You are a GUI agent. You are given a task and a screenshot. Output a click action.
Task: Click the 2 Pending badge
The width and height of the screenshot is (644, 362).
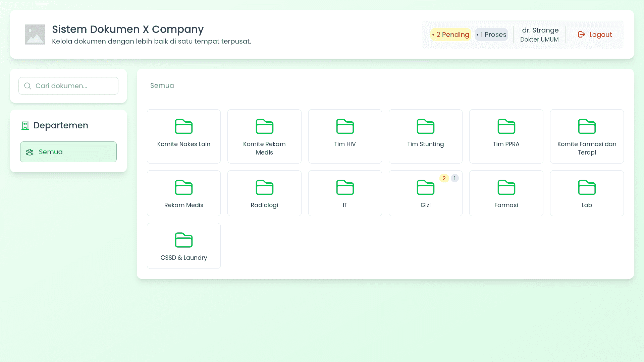click(451, 34)
